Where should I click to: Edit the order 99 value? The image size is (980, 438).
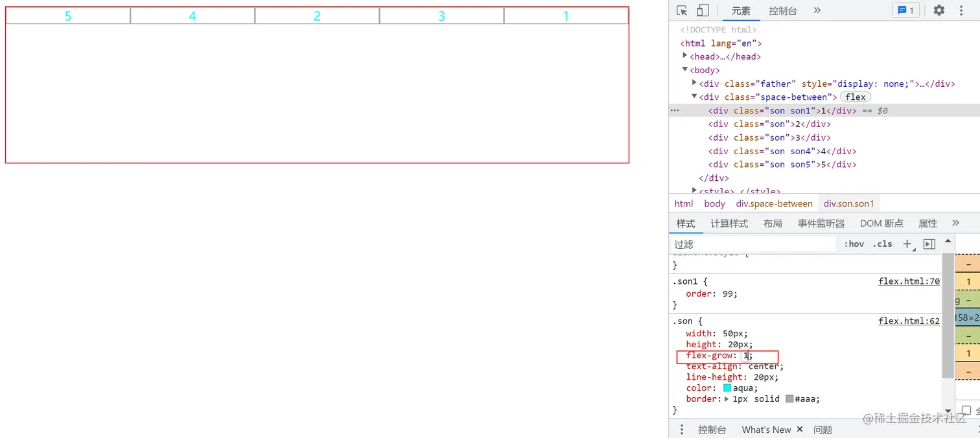coord(728,294)
